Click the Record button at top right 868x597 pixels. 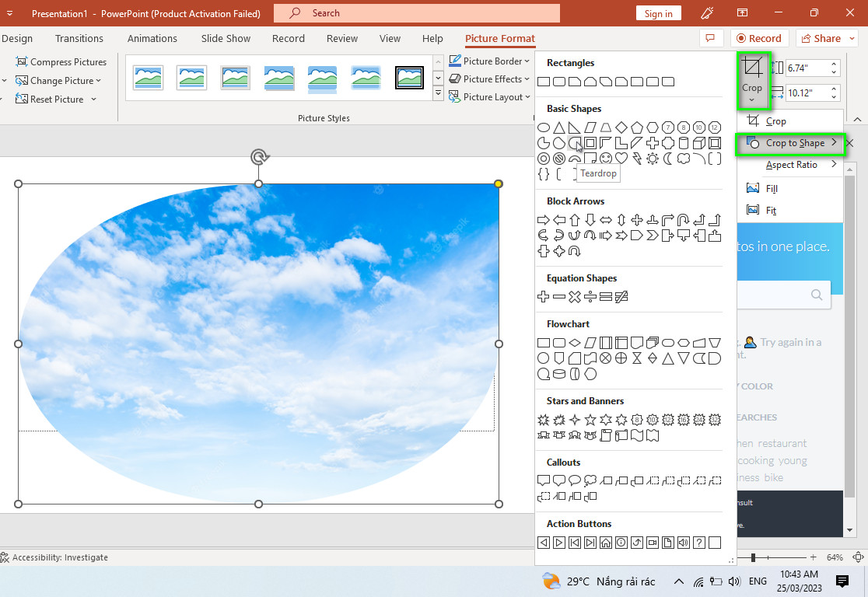coord(759,38)
